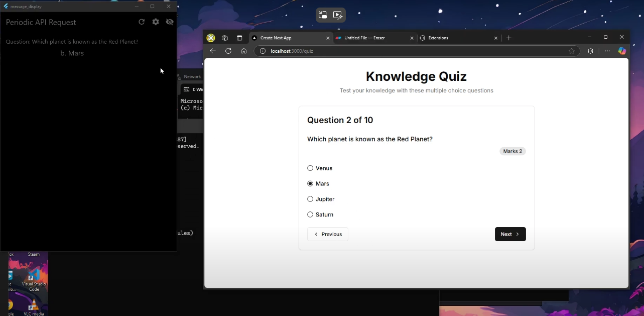Click the browser back arrow
Image resolution: width=644 pixels, height=316 pixels.
click(213, 51)
